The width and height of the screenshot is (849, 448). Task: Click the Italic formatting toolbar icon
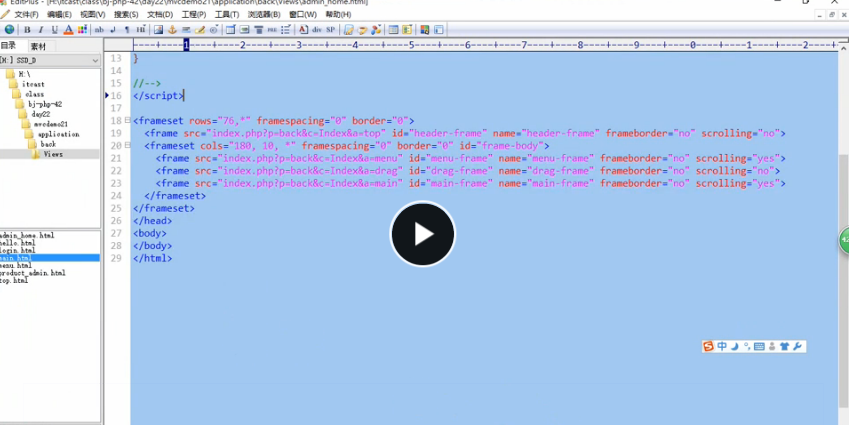coord(41,30)
